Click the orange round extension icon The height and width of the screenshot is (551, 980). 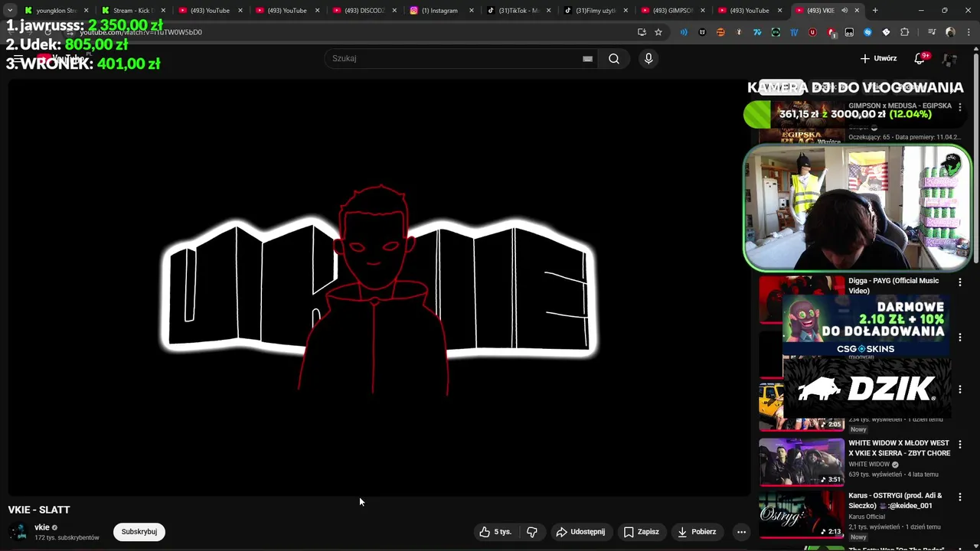[x=720, y=32]
